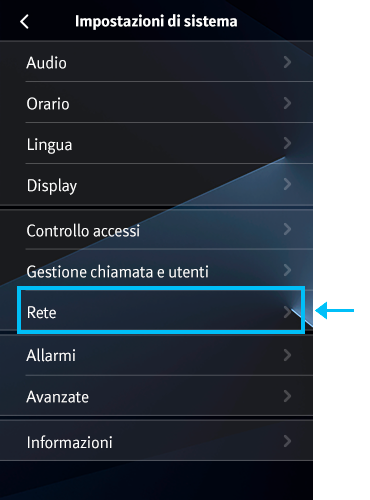Select Gestione chiamata e utenti
The height and width of the screenshot is (500, 370).
coord(156,270)
